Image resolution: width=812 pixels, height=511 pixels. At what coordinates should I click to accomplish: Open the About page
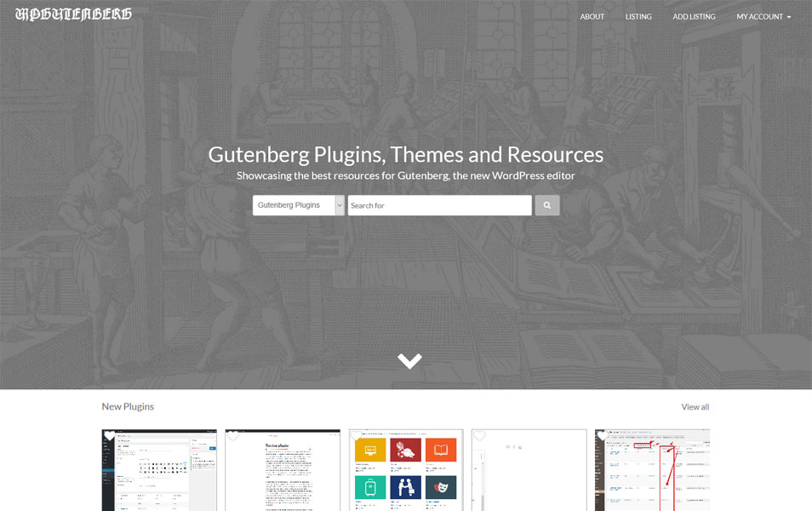pyautogui.click(x=592, y=16)
